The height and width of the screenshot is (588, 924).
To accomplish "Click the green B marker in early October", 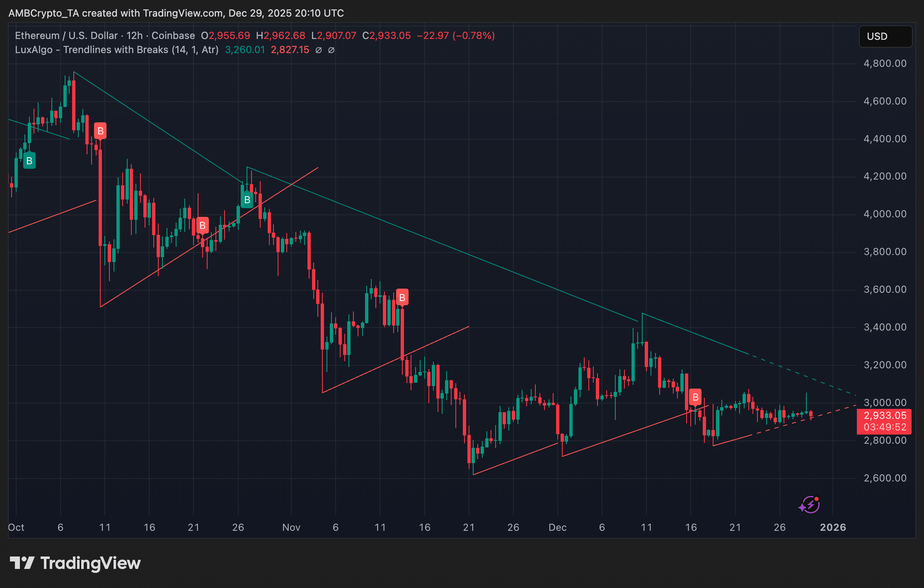I will coord(29,161).
